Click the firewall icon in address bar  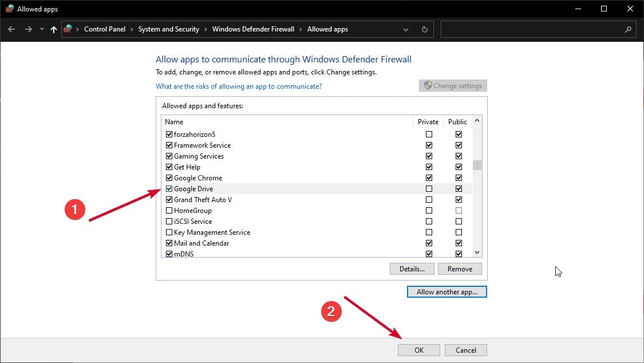[x=69, y=29]
